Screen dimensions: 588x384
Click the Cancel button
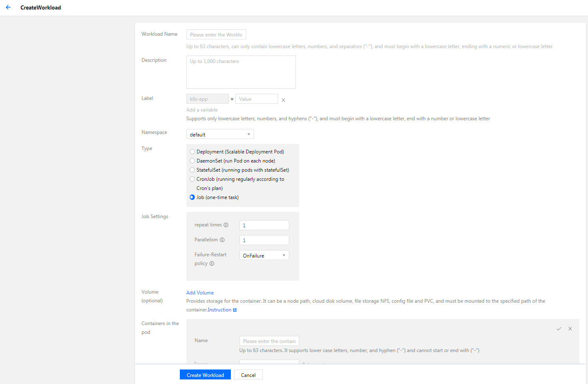pyautogui.click(x=248, y=375)
